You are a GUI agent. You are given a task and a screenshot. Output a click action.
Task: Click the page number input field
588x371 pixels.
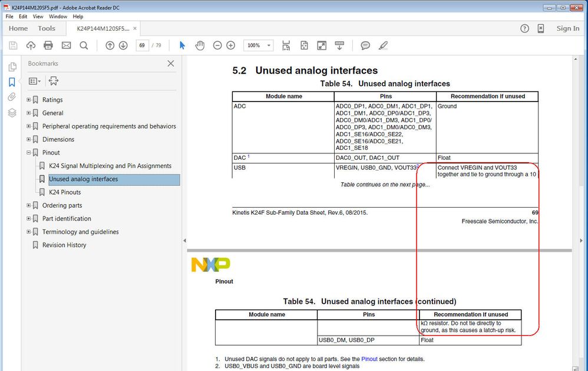pyautogui.click(x=142, y=45)
